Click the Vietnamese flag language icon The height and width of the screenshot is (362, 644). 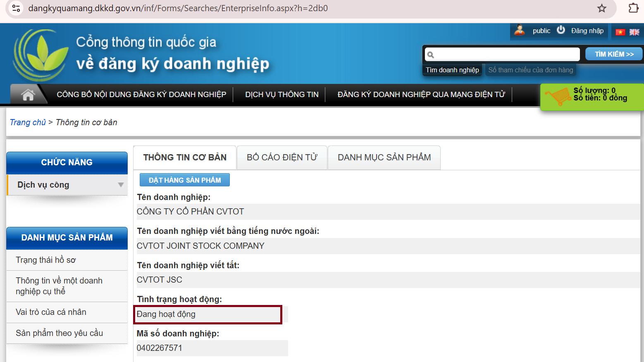[620, 32]
